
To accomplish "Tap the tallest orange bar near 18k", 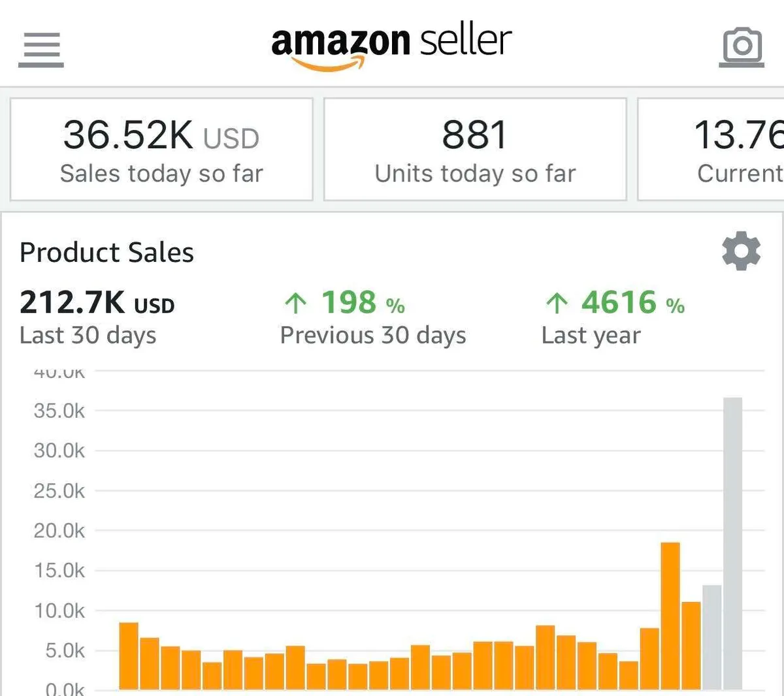I will click(670, 615).
